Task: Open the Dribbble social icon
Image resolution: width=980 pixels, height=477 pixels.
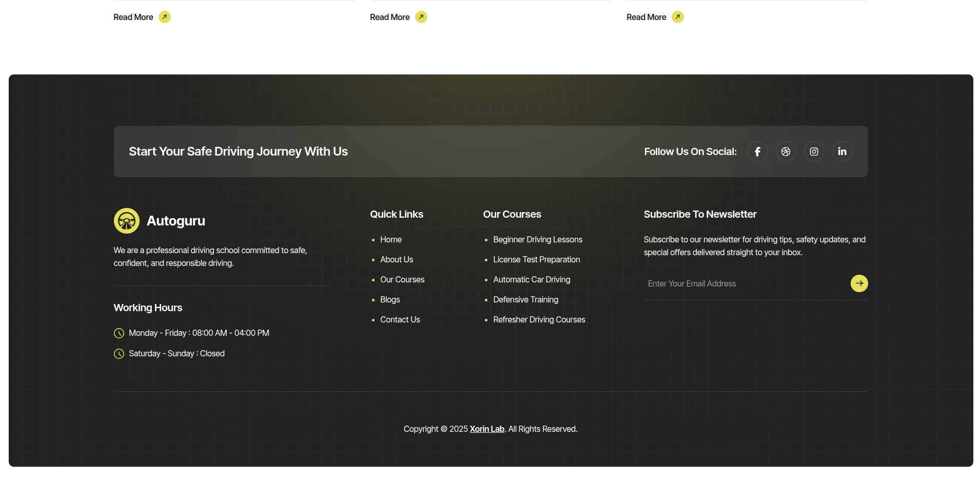Action: [x=786, y=151]
